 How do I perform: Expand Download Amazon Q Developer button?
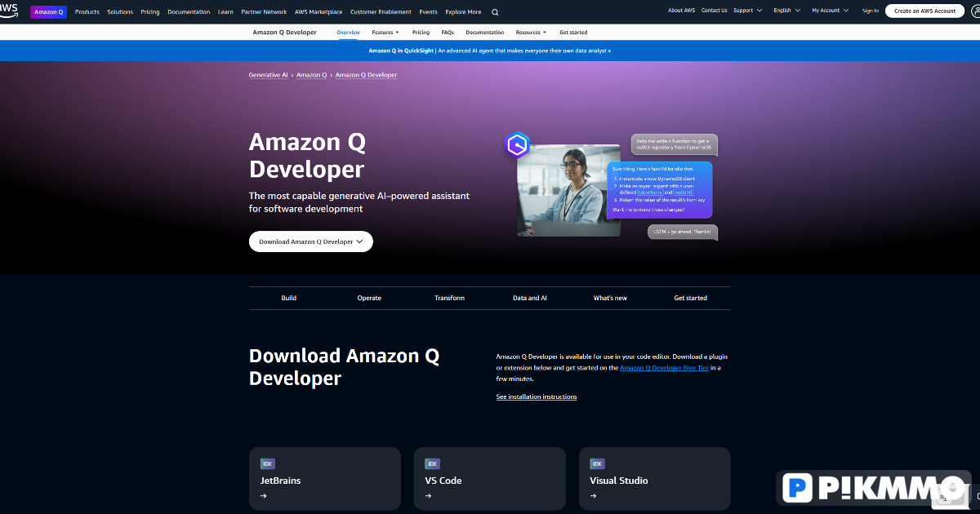click(311, 241)
